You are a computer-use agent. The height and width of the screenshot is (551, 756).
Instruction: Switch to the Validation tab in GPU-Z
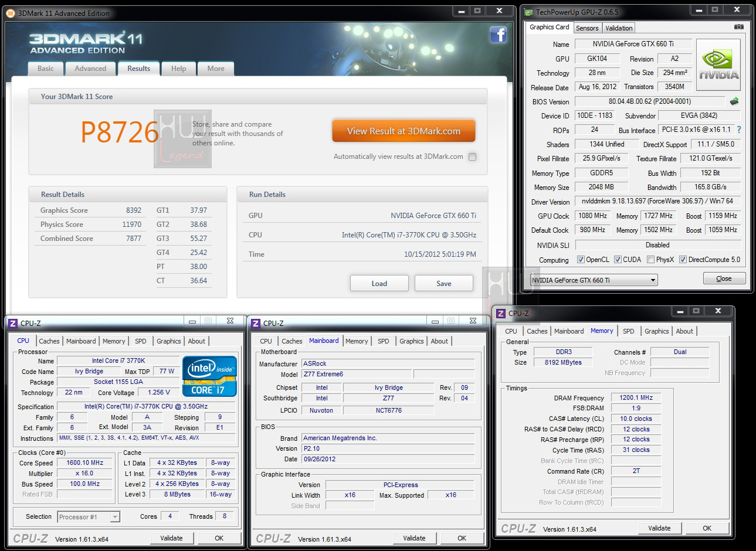[x=619, y=28]
